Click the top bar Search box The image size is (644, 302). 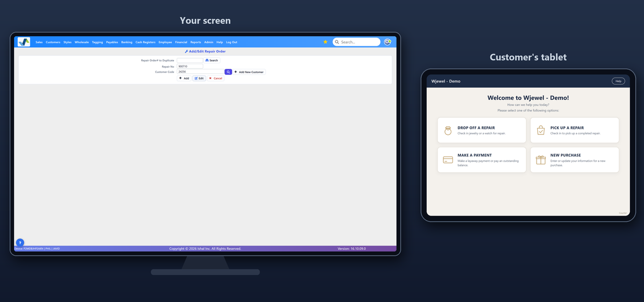tap(356, 42)
